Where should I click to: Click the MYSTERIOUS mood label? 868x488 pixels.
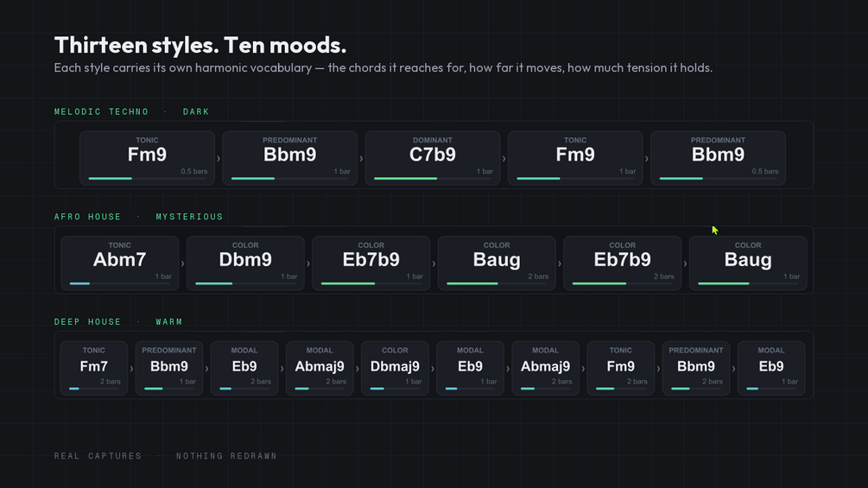[x=189, y=217]
